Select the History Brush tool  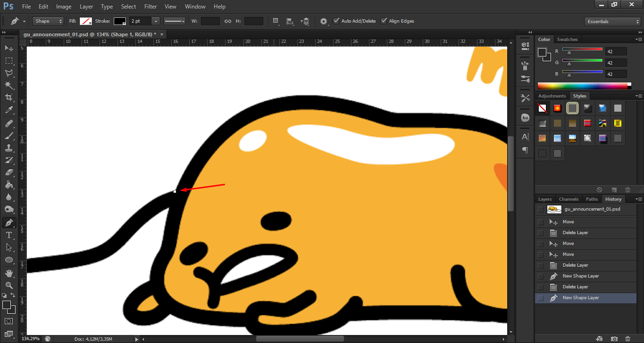(9, 160)
